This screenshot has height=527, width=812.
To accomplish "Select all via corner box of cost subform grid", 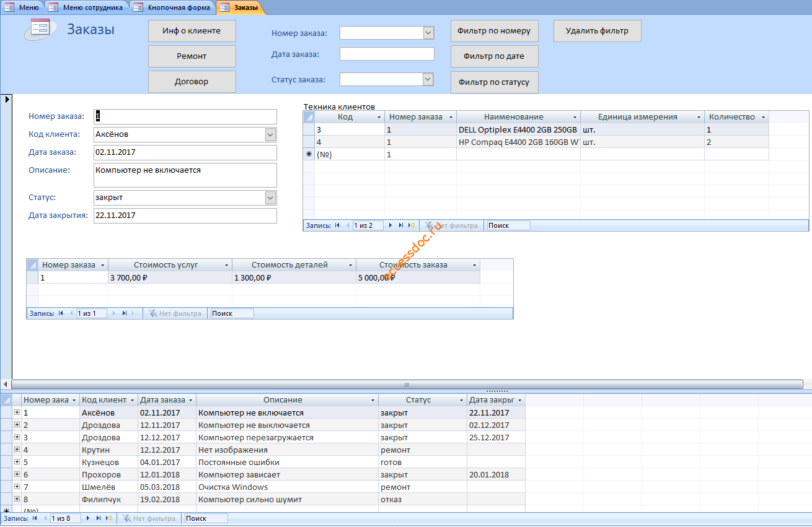I will (32, 264).
